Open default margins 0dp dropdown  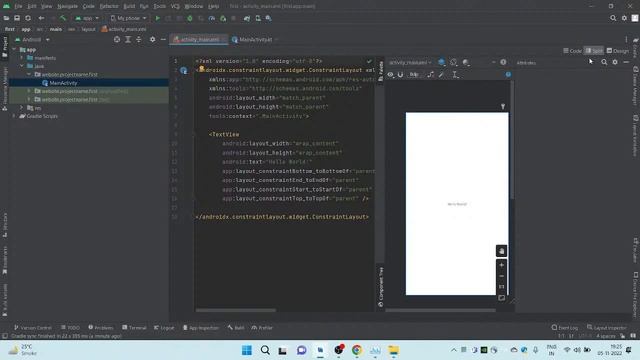click(x=414, y=75)
